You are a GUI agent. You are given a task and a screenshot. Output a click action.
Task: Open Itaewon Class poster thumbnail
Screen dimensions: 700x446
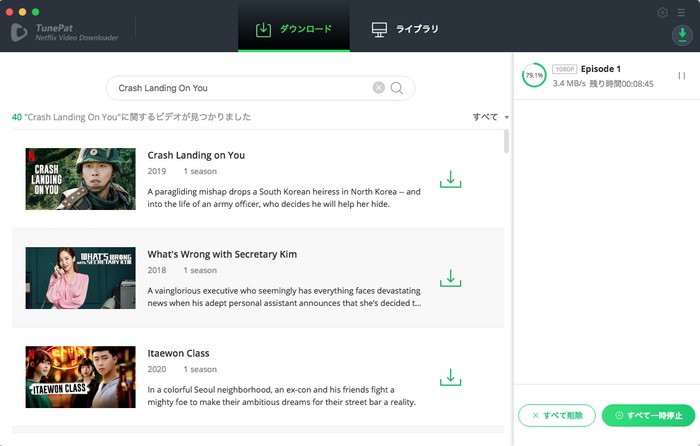tap(80, 377)
